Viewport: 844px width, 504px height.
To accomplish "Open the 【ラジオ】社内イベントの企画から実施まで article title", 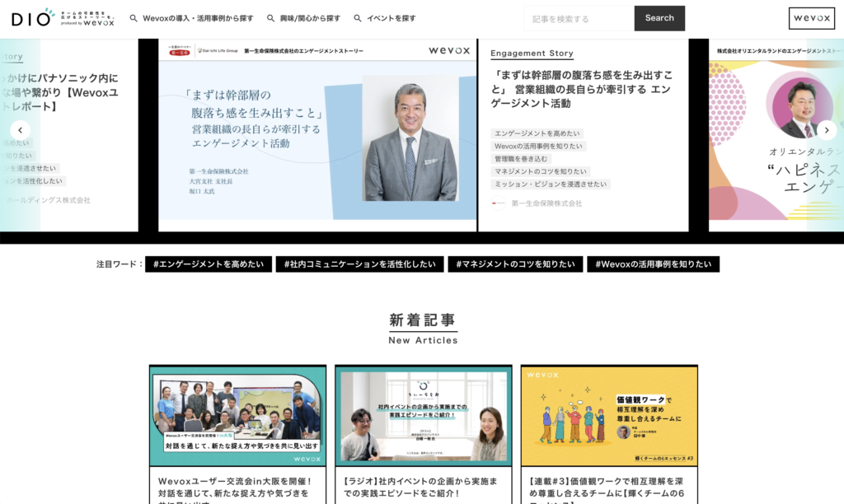I will 421,488.
